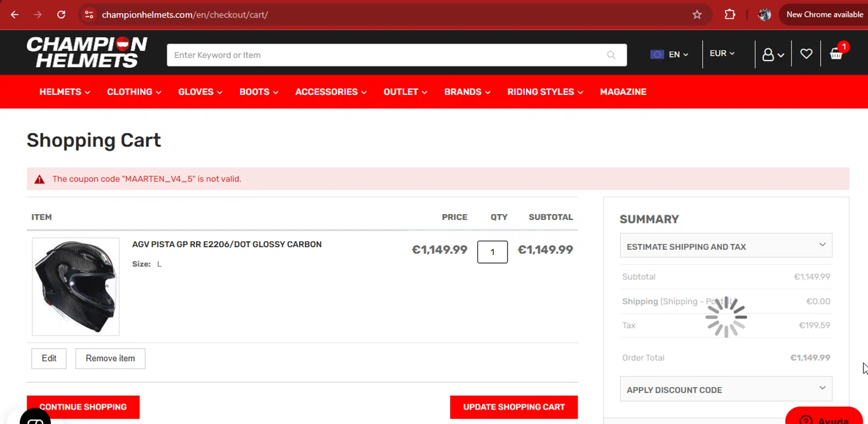Click the Shopping Cart page heading
The width and height of the screenshot is (868, 424).
pos(94,141)
